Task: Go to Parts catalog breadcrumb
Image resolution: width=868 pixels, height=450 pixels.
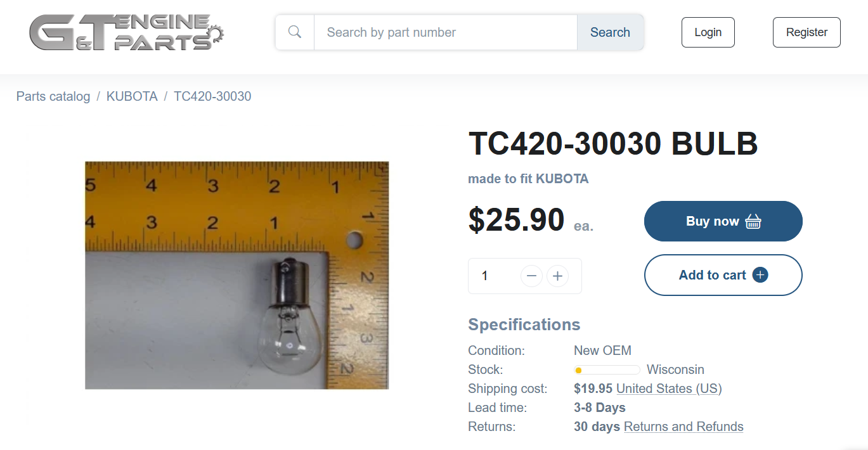Action: [x=53, y=96]
